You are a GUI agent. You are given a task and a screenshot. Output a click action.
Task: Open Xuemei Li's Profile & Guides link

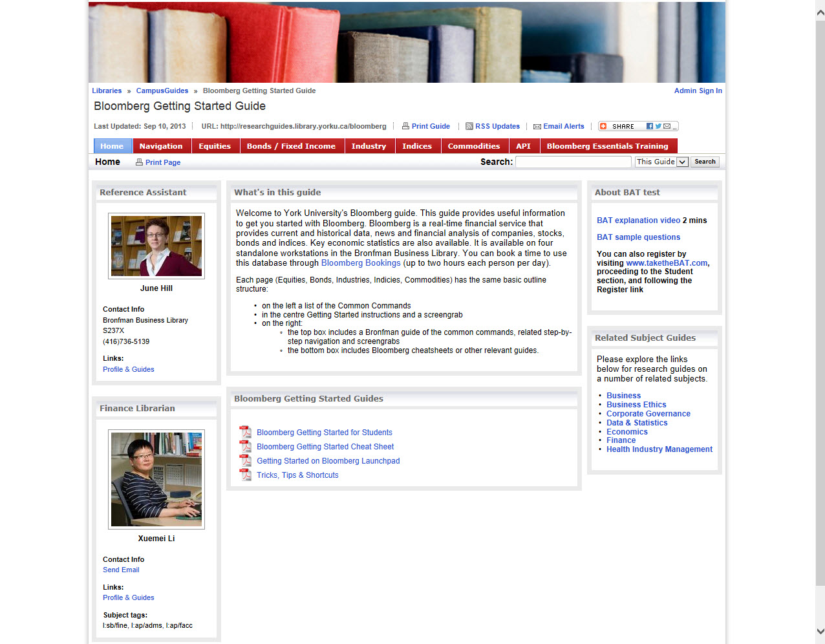tap(128, 597)
